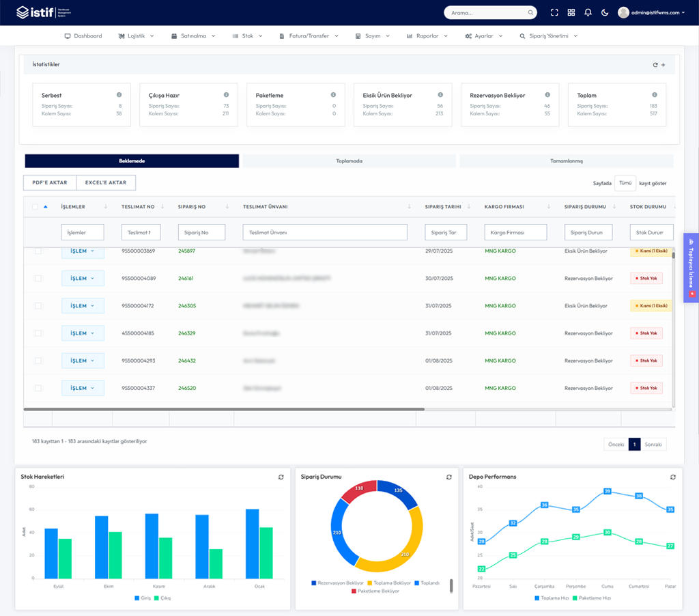This screenshot has height=616, width=699.
Task: Click info icon on Serbest card
Action: (119, 94)
